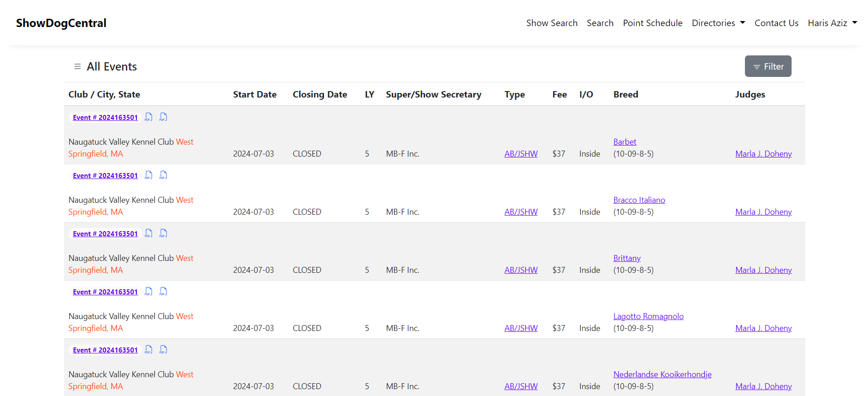Image resolution: width=868 pixels, height=396 pixels.
Task: Click the Club / City, State column header
Action: coord(104,94)
